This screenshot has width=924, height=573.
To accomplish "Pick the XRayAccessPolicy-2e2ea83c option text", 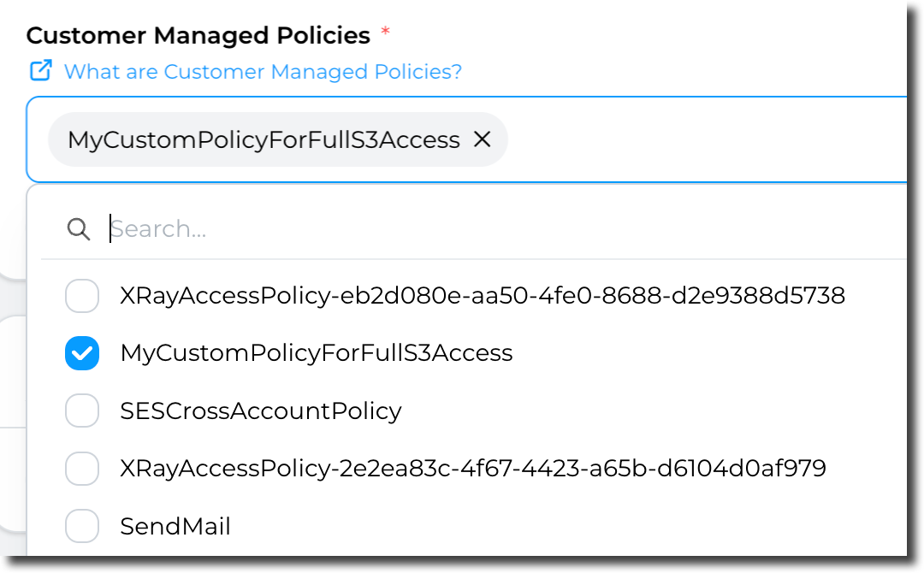I will coord(473,468).
